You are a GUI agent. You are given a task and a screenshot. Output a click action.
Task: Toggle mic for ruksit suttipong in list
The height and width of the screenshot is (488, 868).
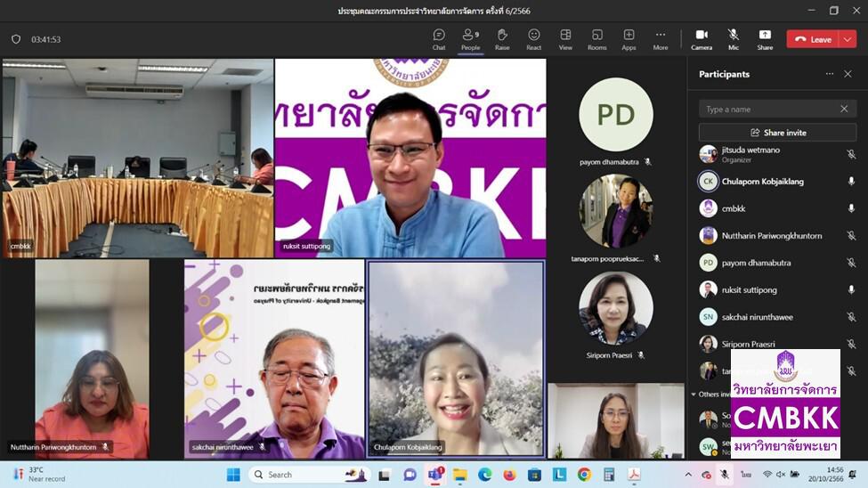coord(851,289)
